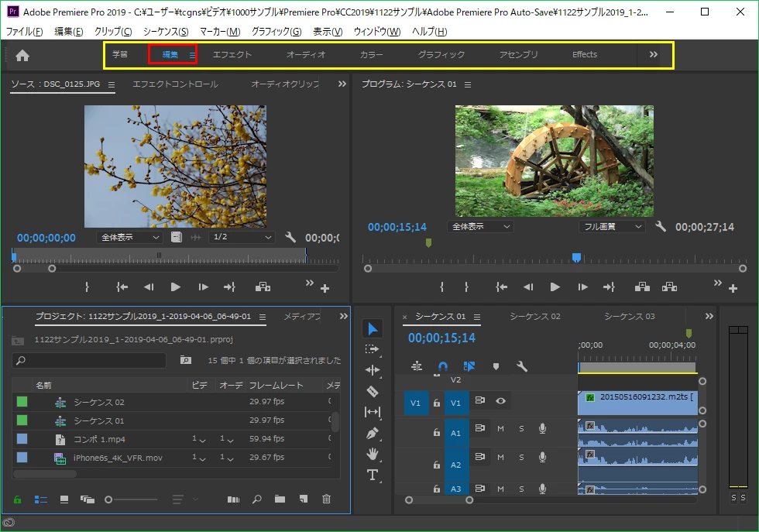
Task: Open the フル画質 playback resolution dropdown
Action: [612, 227]
